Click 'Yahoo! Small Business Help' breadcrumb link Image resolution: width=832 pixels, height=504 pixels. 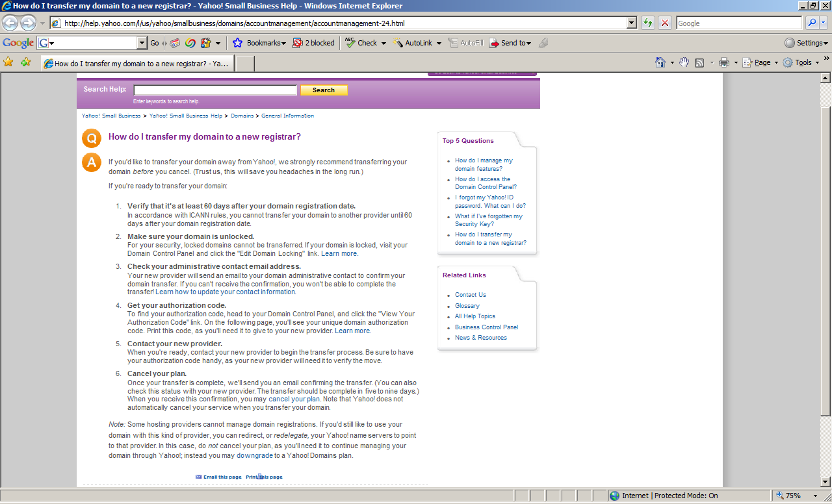coord(186,116)
